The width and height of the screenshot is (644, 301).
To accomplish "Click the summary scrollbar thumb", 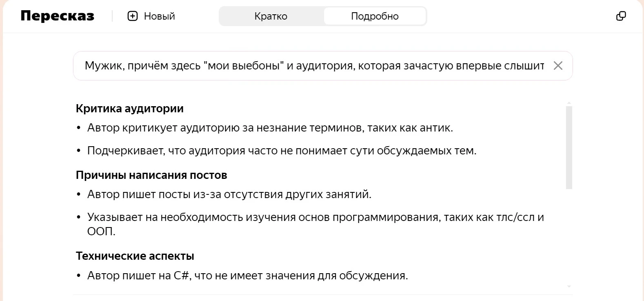I will (569, 147).
